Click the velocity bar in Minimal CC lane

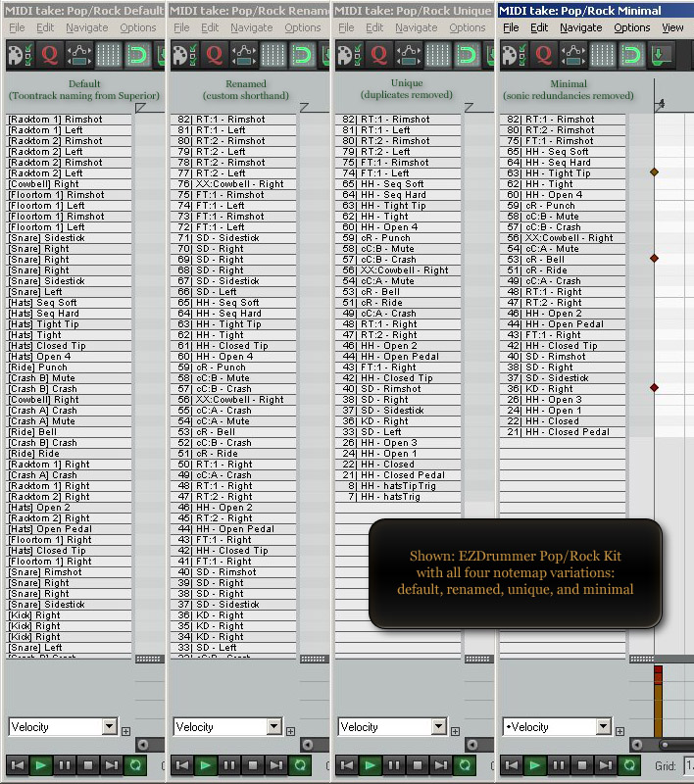[x=658, y=702]
